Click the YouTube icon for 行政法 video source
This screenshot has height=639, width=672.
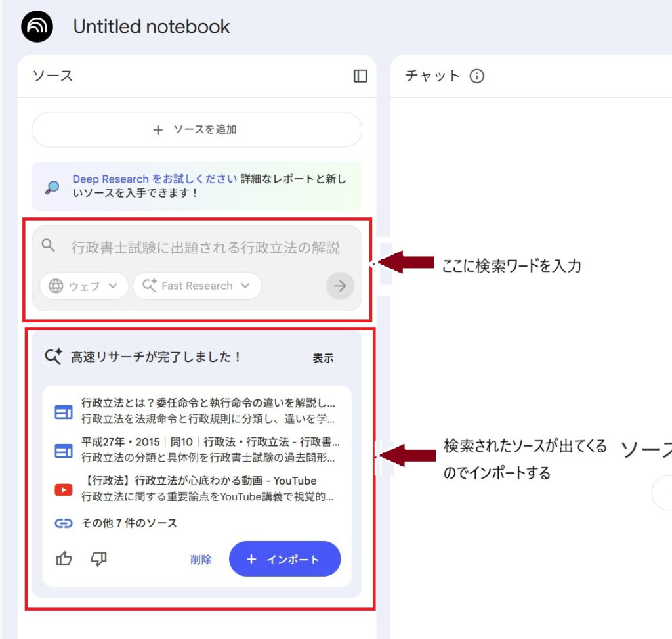click(x=64, y=489)
